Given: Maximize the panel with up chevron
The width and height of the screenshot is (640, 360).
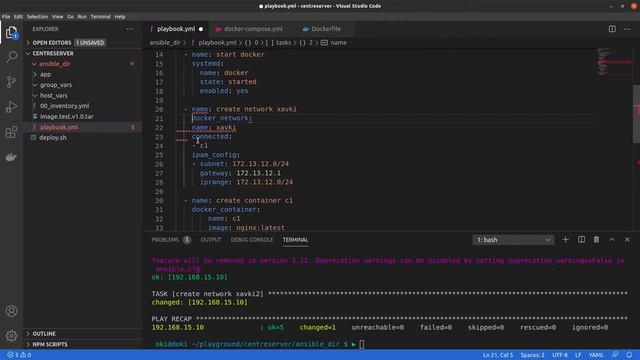Looking at the screenshot, I should coord(612,240).
